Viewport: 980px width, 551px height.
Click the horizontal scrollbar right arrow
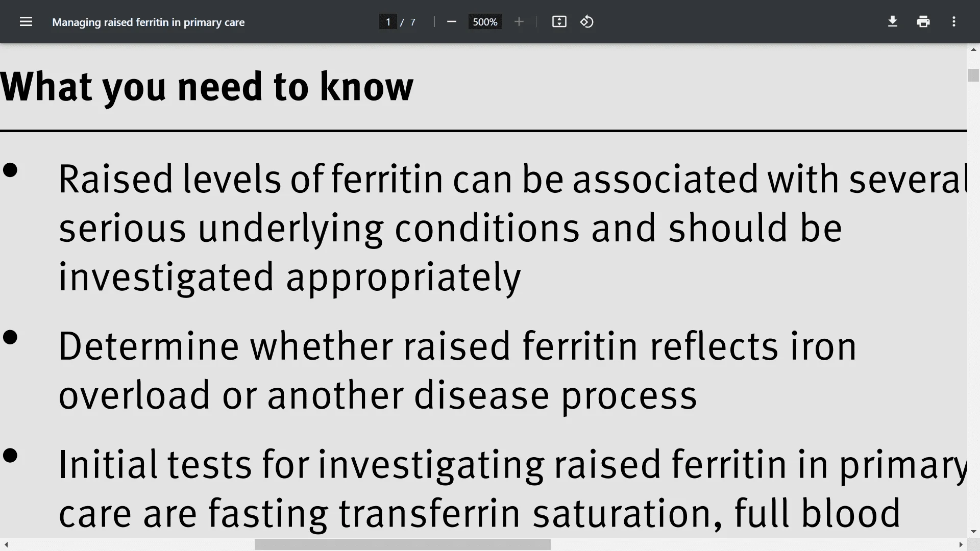(x=961, y=545)
